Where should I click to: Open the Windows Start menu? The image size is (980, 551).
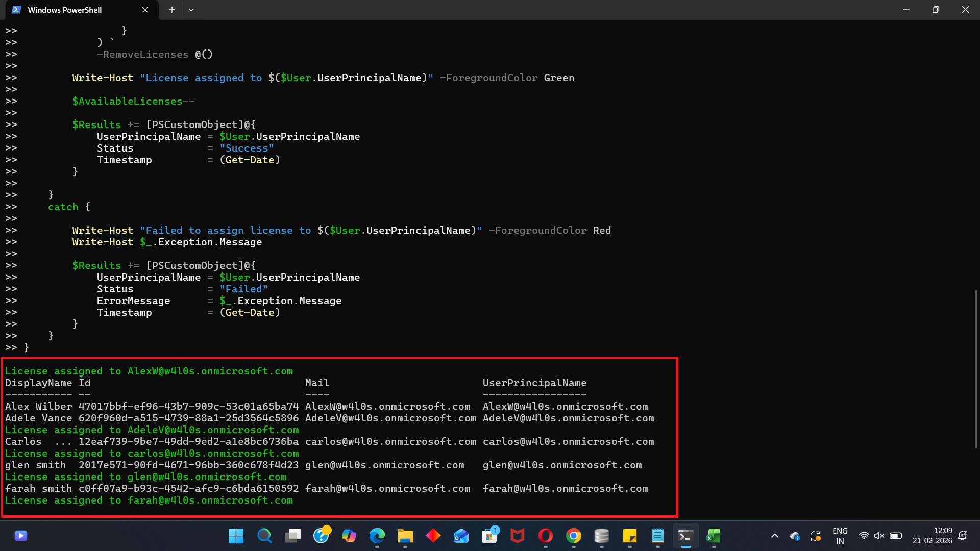pyautogui.click(x=236, y=536)
